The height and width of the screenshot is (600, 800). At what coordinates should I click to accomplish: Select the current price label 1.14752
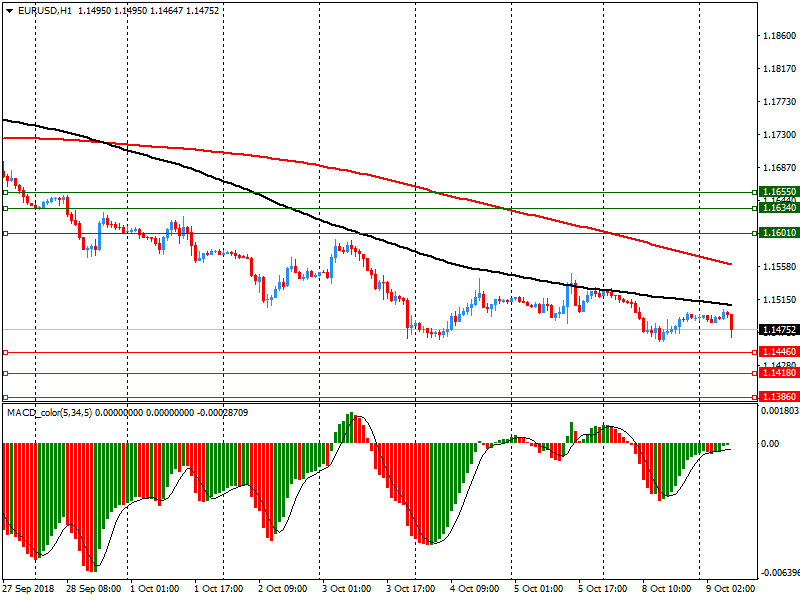778,330
